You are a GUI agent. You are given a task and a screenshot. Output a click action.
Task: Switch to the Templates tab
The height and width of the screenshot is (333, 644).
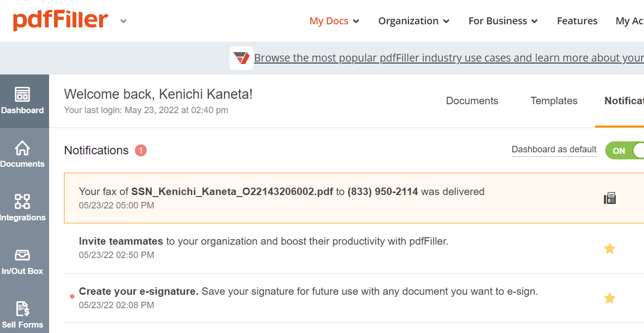pos(554,101)
